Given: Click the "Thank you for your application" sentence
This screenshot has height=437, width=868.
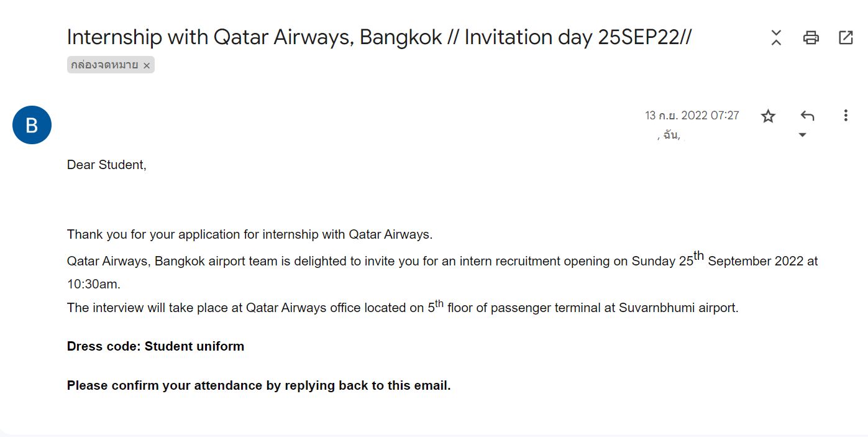Looking at the screenshot, I should (250, 234).
